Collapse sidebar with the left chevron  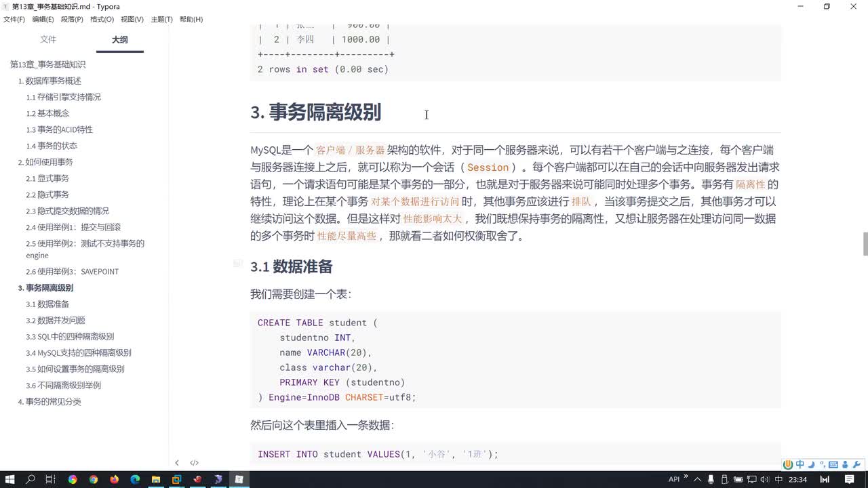[177, 463]
